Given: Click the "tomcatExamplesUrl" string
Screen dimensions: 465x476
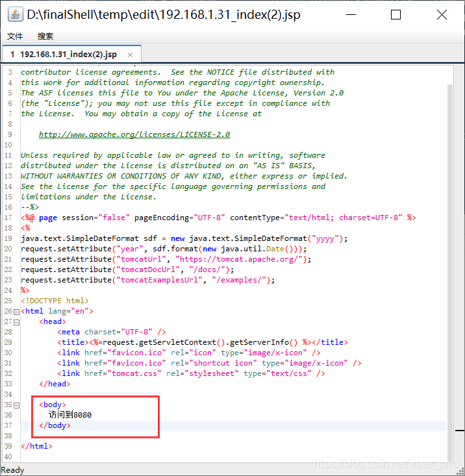Looking at the screenshot, I should coord(159,280).
